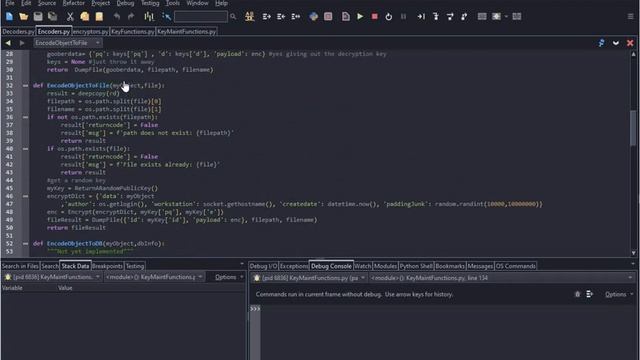Image resolution: width=640 pixels, height=360 pixels.
Task: Open Debug Console Options menu
Action: click(618, 294)
